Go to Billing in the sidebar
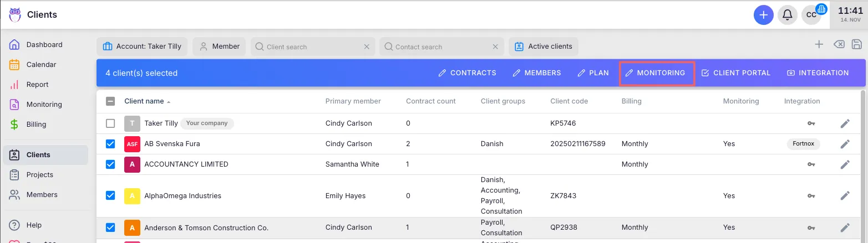 click(x=36, y=125)
